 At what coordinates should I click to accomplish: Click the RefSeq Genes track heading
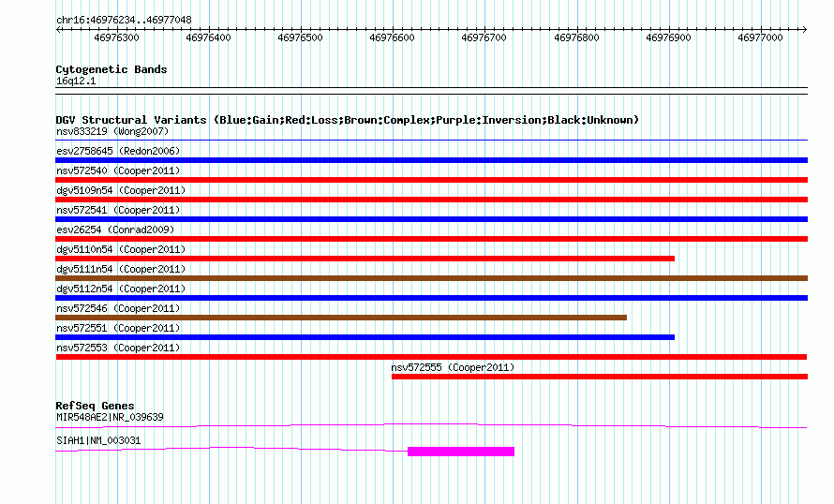pos(95,406)
